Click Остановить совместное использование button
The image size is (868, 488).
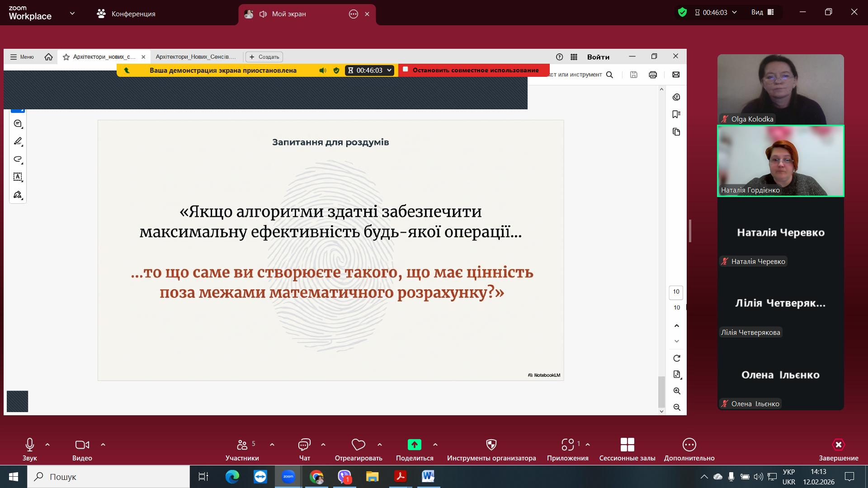(x=474, y=70)
